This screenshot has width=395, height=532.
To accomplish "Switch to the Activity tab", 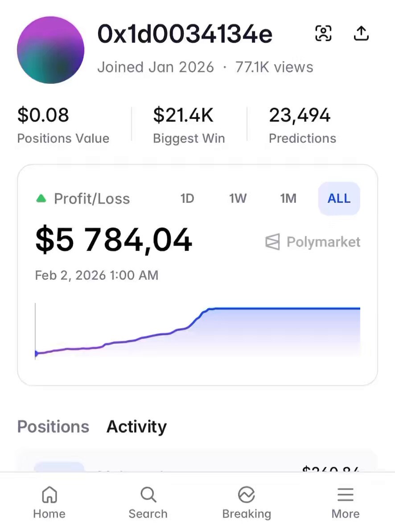I will [136, 427].
